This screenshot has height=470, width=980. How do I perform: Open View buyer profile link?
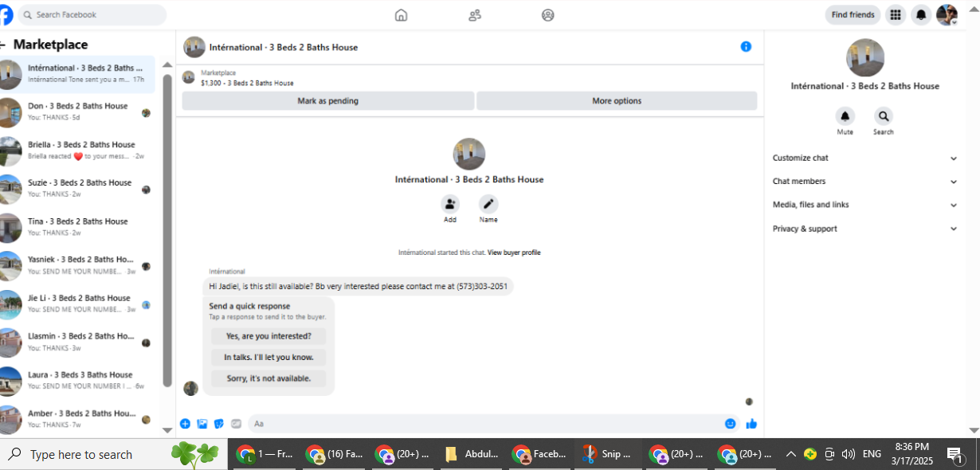(x=514, y=253)
